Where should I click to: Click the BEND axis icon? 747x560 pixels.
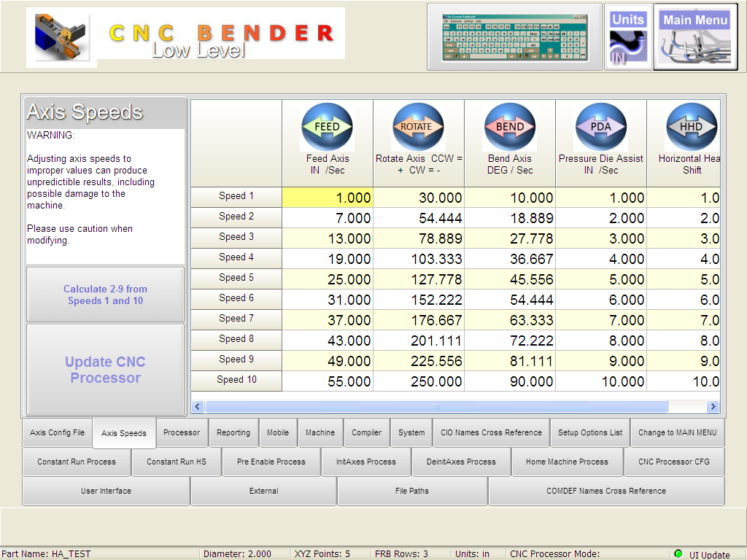(509, 127)
